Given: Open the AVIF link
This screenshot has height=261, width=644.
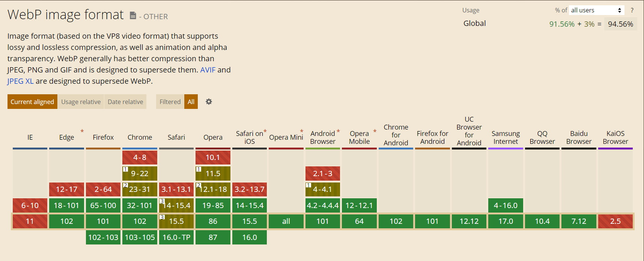Looking at the screenshot, I should click(208, 70).
